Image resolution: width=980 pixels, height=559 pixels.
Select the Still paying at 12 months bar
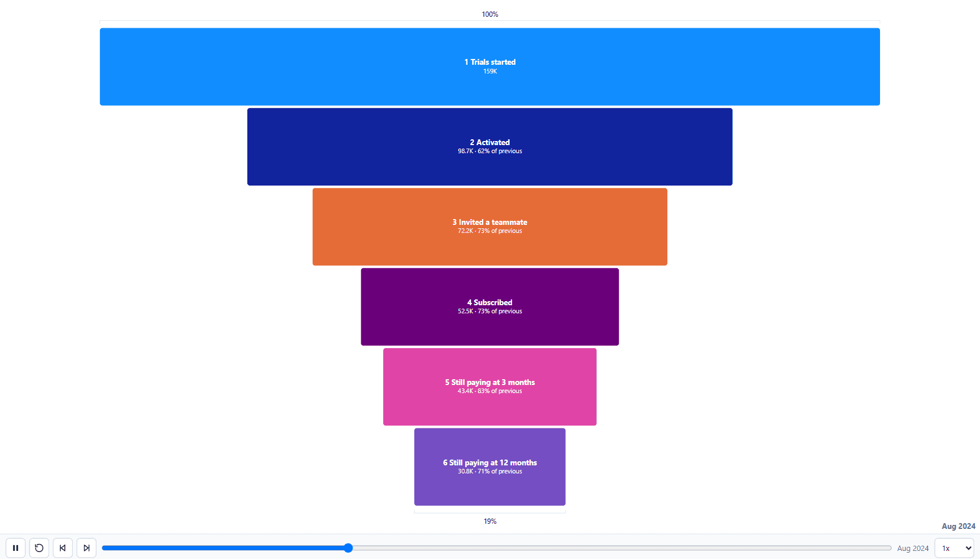point(490,467)
